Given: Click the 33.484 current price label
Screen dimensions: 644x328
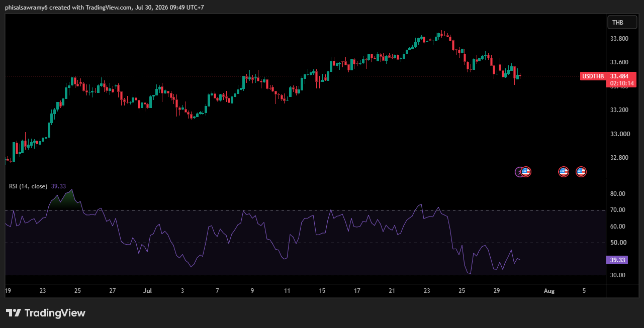Looking at the screenshot, I should pos(622,76).
